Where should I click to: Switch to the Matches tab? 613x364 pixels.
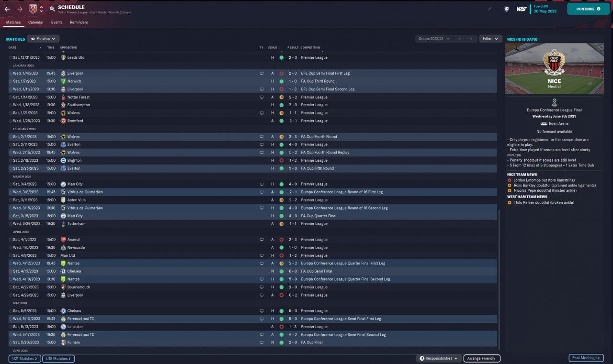[13, 22]
